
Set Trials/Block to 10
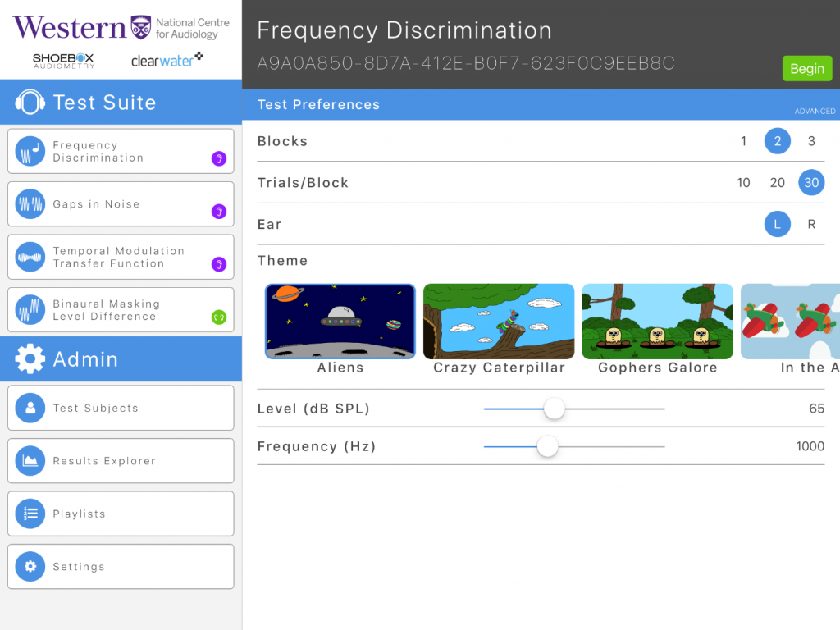(743, 183)
